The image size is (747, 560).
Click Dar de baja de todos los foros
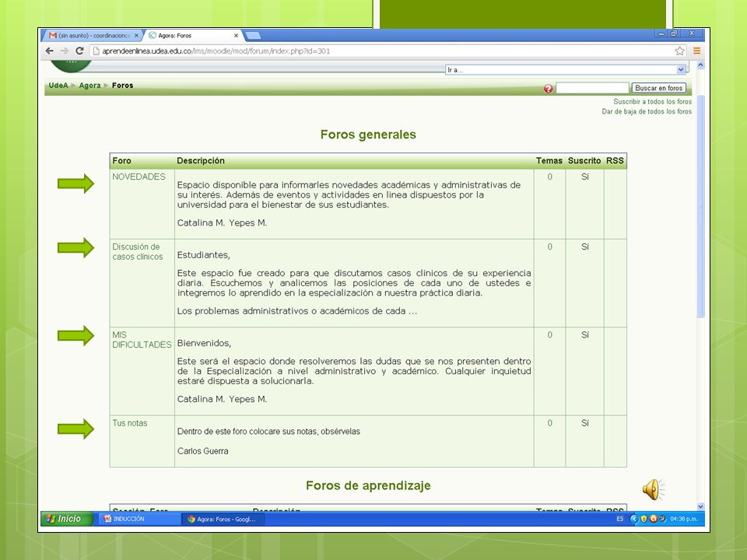(x=647, y=111)
